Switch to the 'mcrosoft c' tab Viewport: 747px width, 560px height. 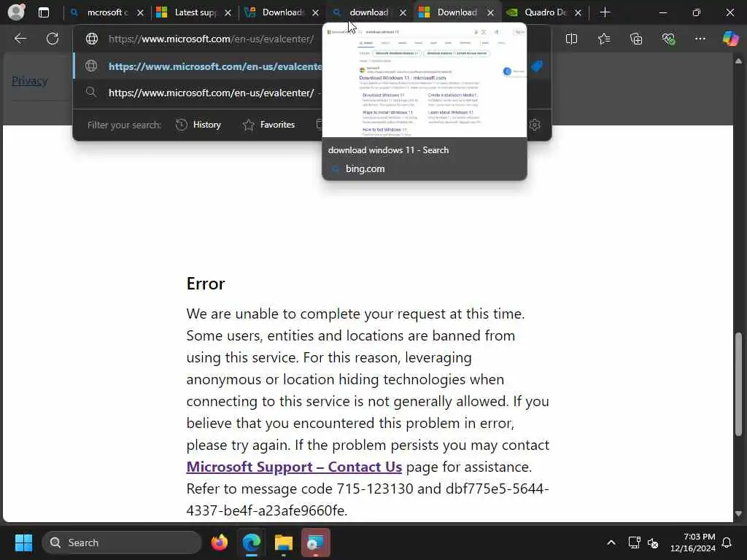107,12
